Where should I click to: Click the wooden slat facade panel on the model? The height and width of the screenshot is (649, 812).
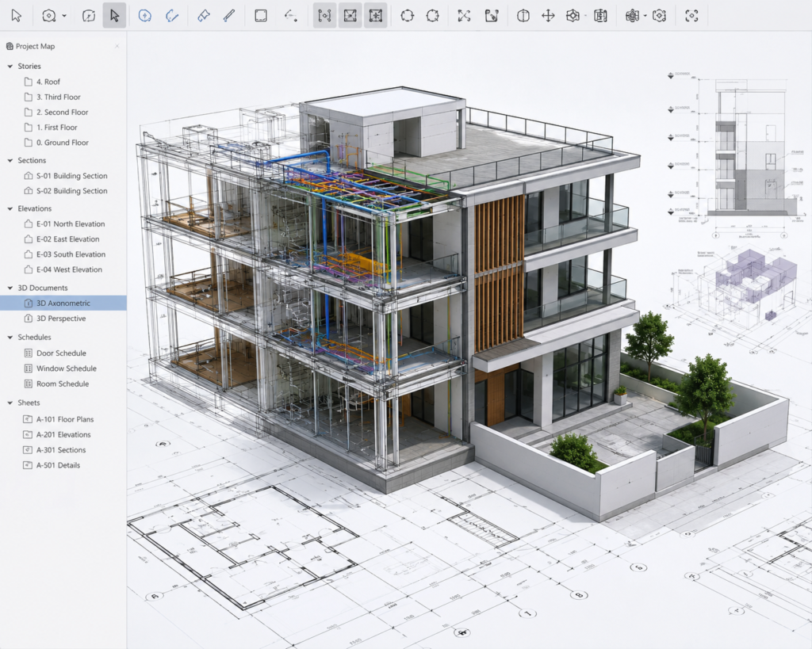tap(500, 273)
